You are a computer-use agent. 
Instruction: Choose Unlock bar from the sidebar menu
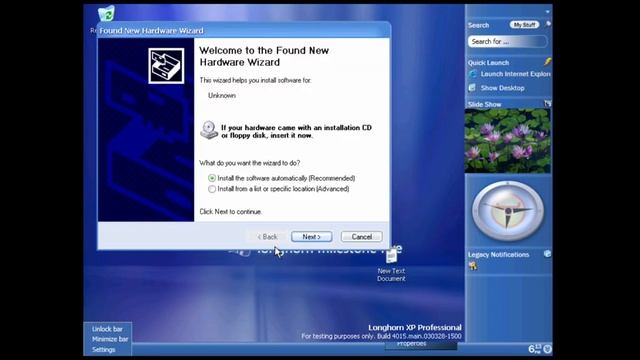click(x=107, y=329)
